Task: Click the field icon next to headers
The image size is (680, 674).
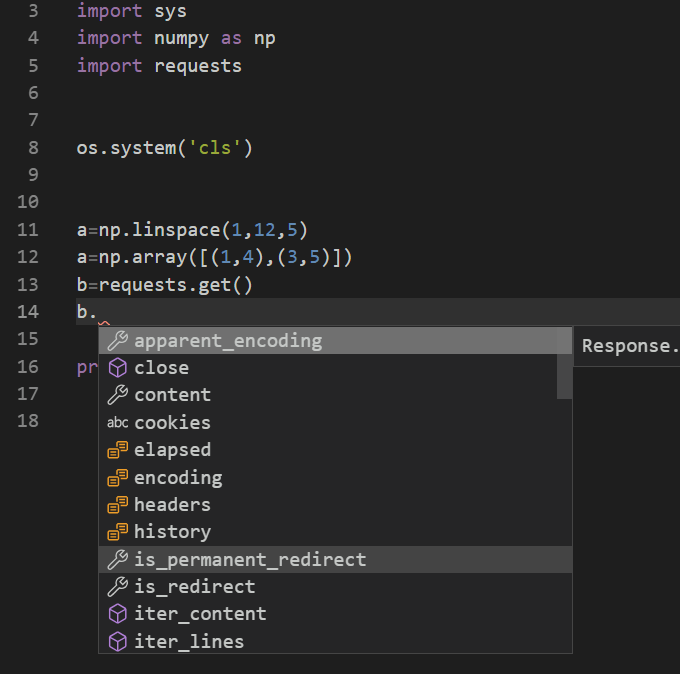Action: [118, 505]
